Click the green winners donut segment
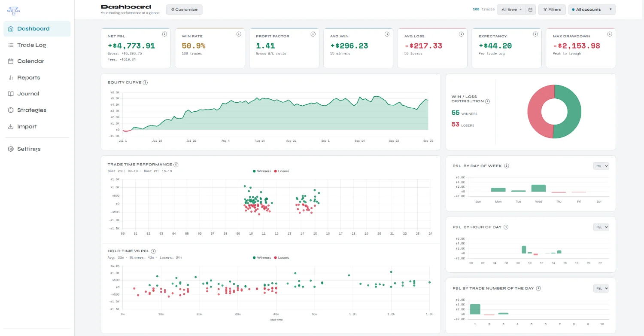The height and width of the screenshot is (336, 644). tap(574, 112)
